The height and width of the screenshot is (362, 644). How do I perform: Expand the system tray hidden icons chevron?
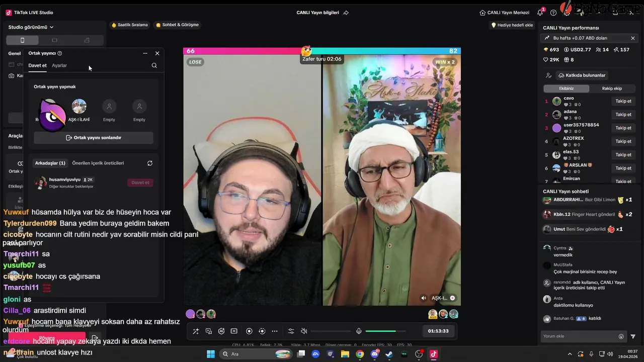(570, 354)
